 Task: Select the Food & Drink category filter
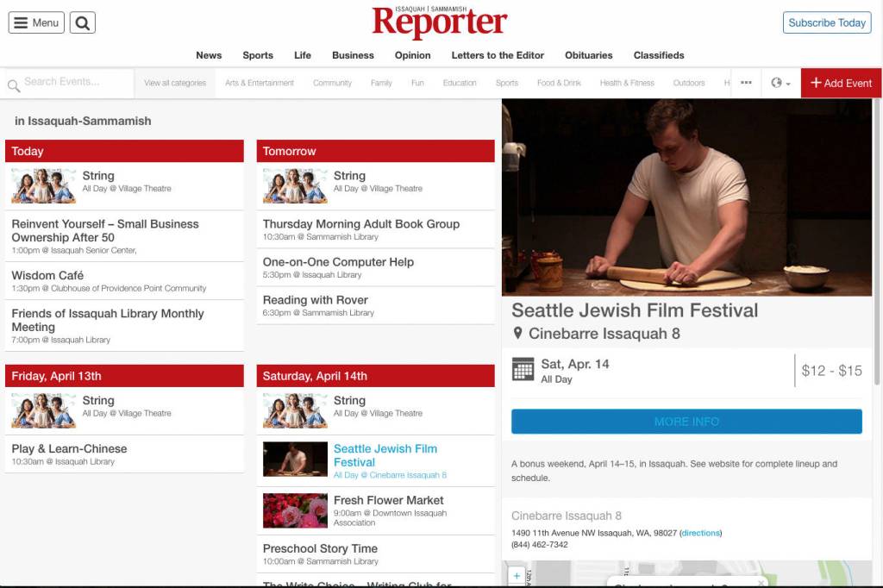tap(559, 84)
